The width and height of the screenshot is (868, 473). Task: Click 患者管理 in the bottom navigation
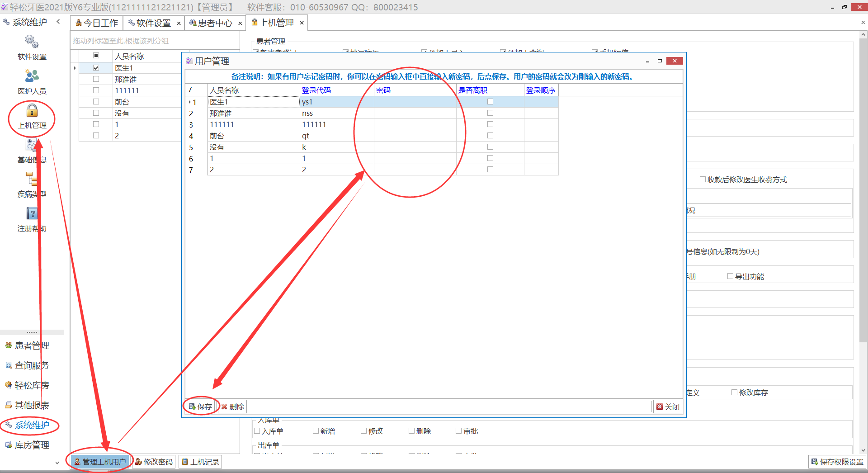click(32, 345)
